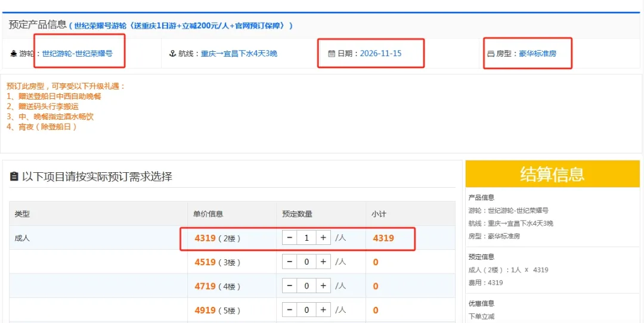Click the 豪华标准房 room type link
The width and height of the screenshot is (644, 323).
pyautogui.click(x=538, y=54)
